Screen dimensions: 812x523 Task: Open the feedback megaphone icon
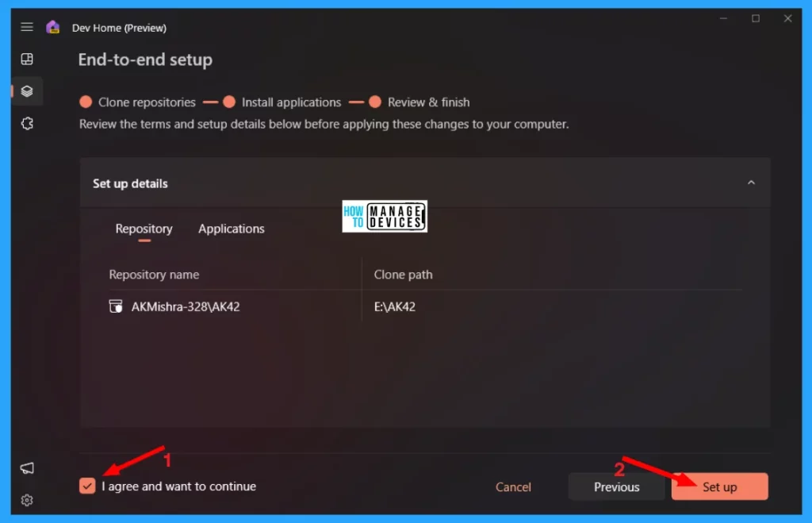pyautogui.click(x=27, y=468)
